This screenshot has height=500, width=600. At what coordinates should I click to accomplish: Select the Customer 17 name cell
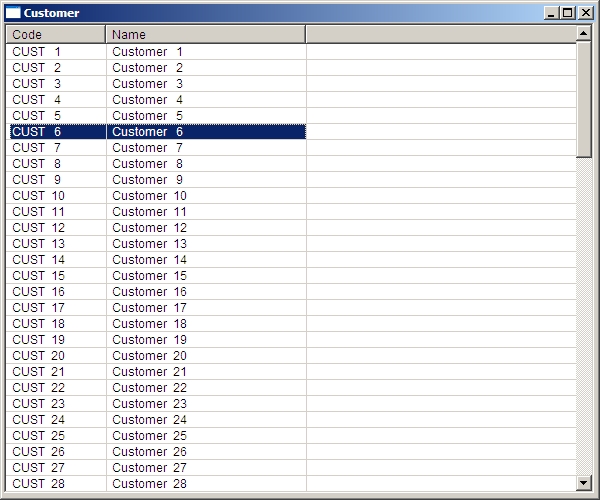point(206,308)
